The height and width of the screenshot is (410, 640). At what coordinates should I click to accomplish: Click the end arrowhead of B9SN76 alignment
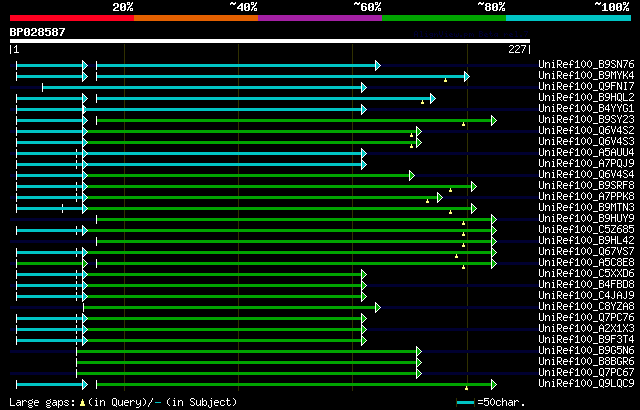click(378, 65)
